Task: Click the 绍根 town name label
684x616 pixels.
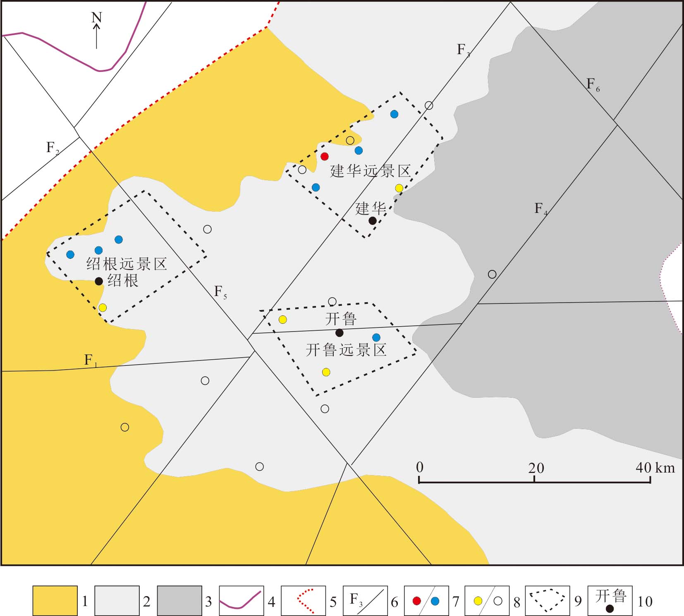Action: point(123,281)
